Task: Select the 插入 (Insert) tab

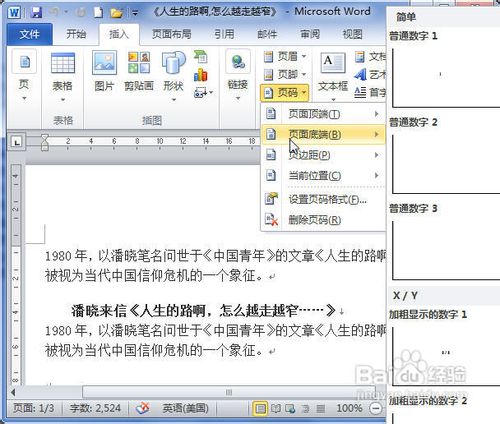Action: (119, 34)
